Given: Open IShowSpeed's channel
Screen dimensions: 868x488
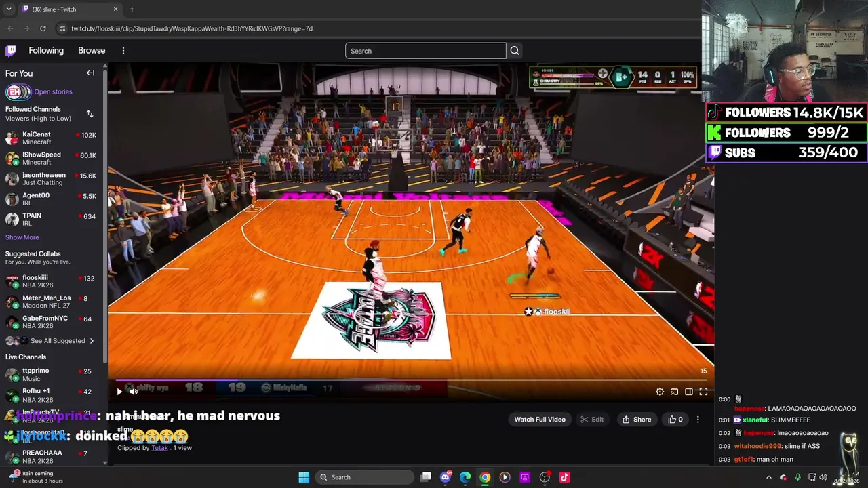Looking at the screenshot, I should [51, 159].
